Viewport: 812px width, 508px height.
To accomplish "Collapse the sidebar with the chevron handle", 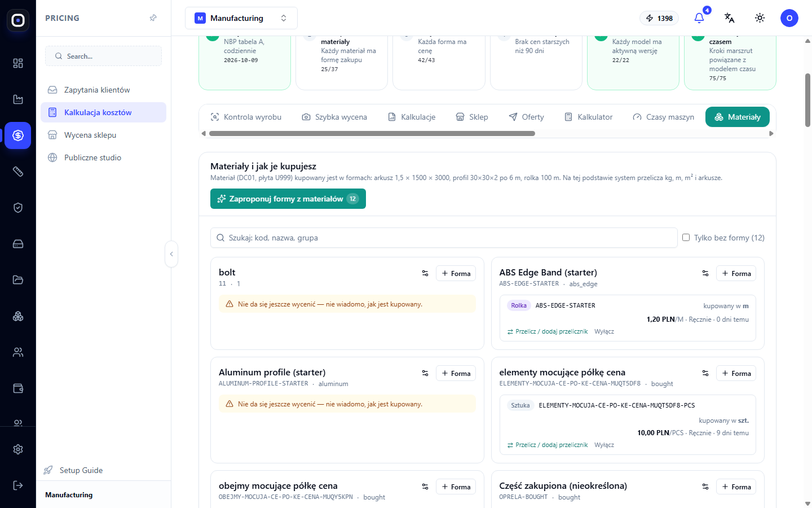I will tap(171, 254).
